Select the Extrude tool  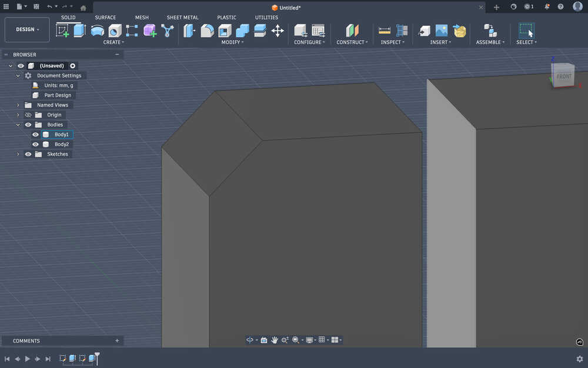(x=79, y=31)
